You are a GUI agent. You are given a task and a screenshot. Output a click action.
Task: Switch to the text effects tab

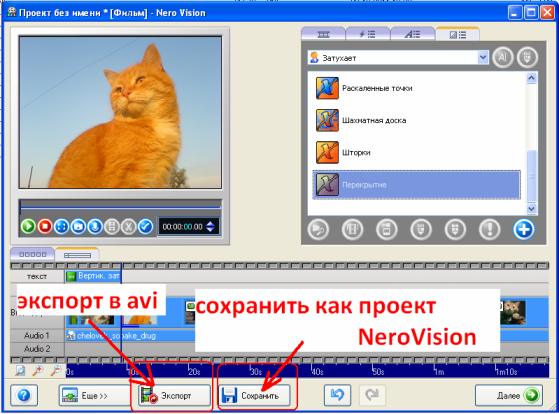(412, 34)
